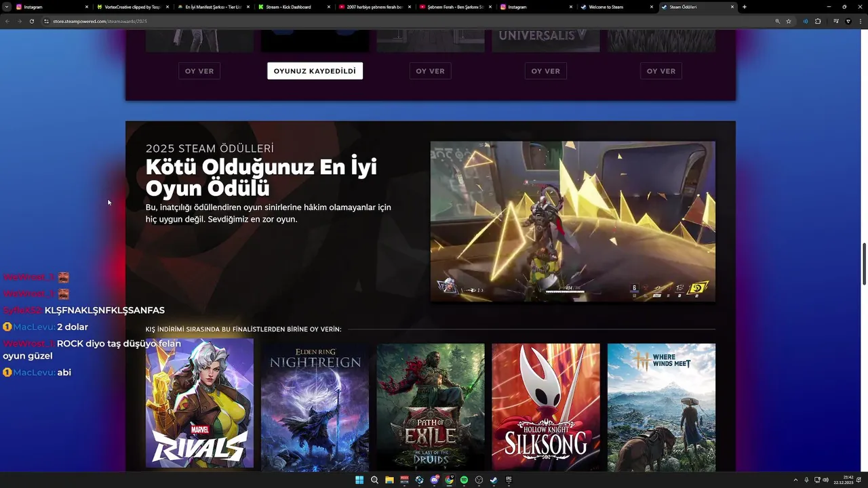This screenshot has height=488, width=868.
Task: Select the Where Winds Meet nominee card
Action: click(661, 407)
